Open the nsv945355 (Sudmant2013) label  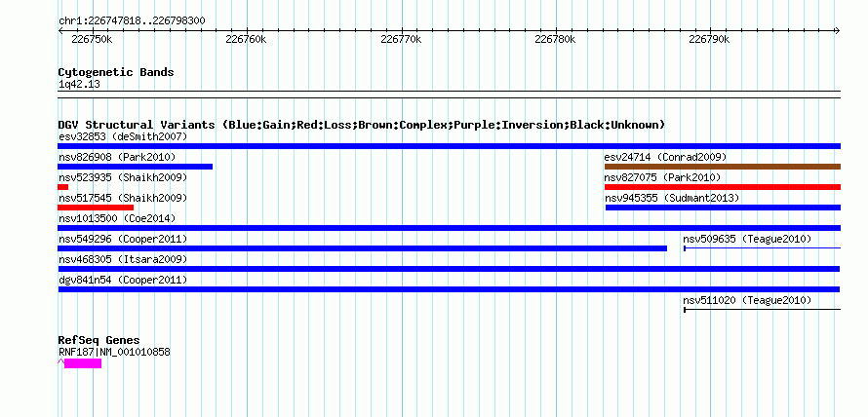(x=672, y=198)
